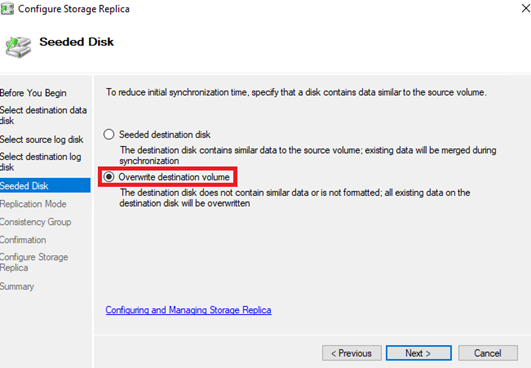
Task: Go back with the Previous button
Action: [352, 353]
